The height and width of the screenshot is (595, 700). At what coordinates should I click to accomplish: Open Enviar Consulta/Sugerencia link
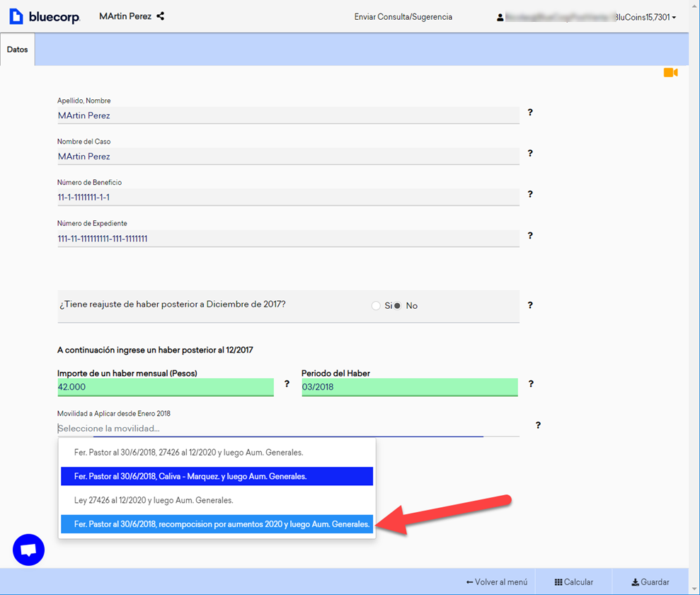point(403,17)
